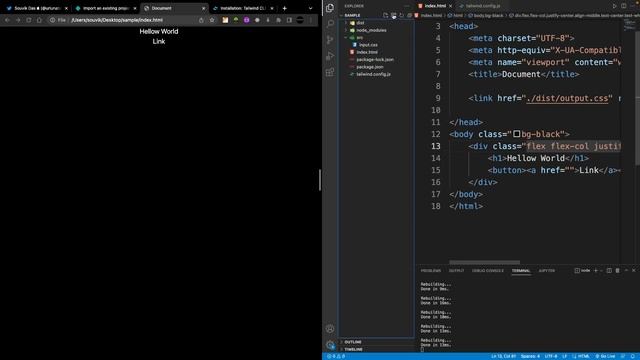Open package-lock.json in Explorer
The image size is (640, 360).
click(376, 60)
